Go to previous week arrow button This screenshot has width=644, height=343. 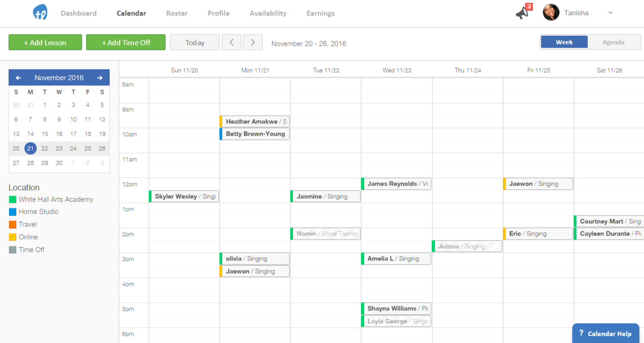(x=231, y=43)
